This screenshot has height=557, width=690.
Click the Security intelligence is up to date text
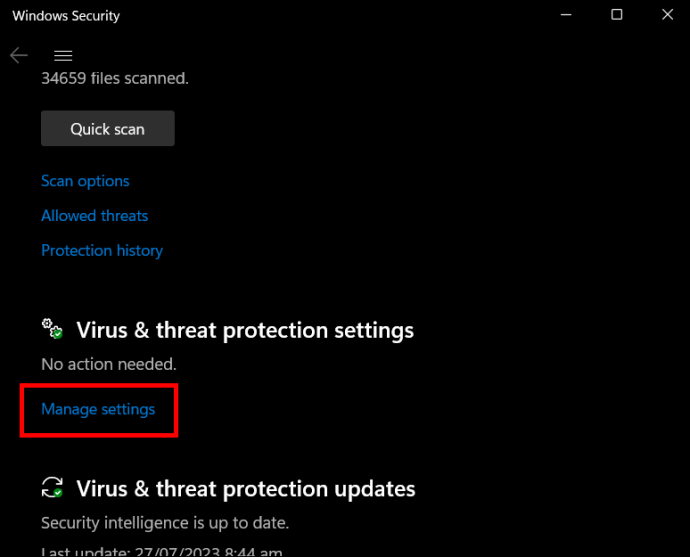click(x=165, y=523)
